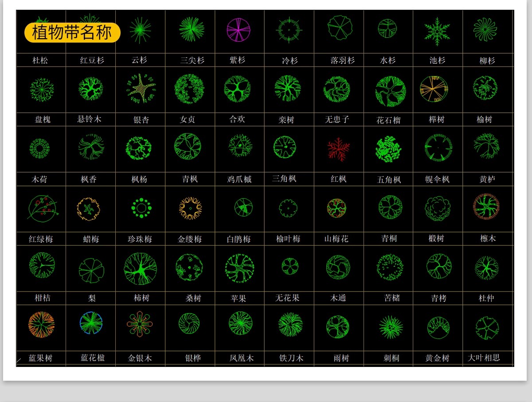This screenshot has width=532, height=402.
Task: Click the dotted 珍珠梅 plant symbol
Action: (x=141, y=208)
